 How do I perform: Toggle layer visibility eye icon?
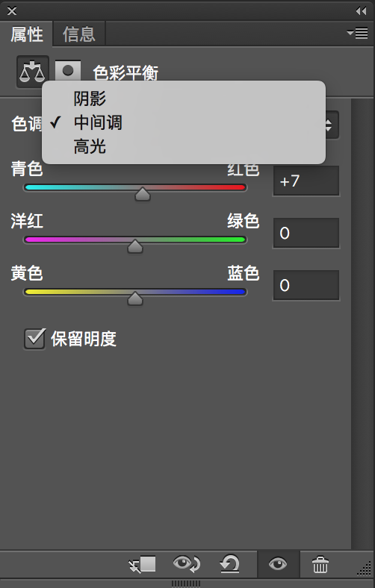[x=278, y=564]
